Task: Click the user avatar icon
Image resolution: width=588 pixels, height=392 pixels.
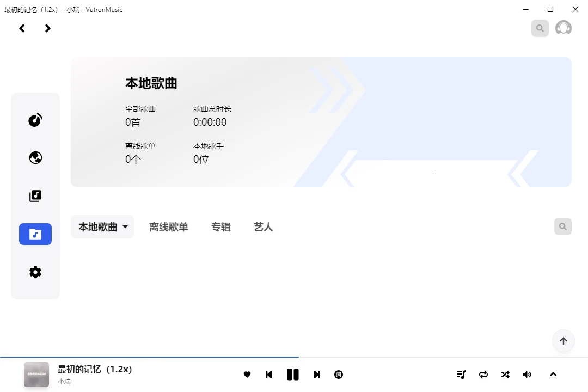Action: tap(563, 28)
